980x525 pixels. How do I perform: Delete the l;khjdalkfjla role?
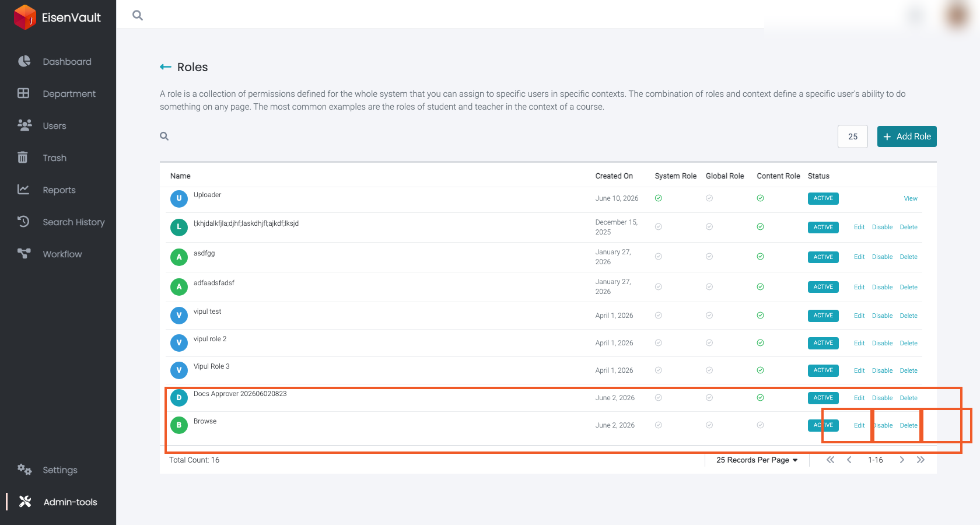click(908, 227)
